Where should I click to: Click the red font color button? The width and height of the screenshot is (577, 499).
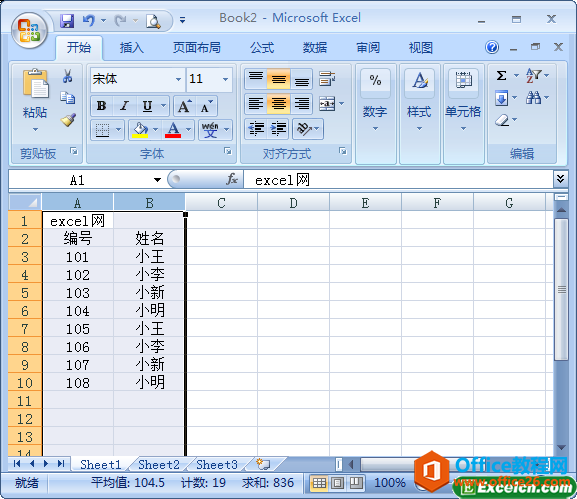click(x=173, y=130)
